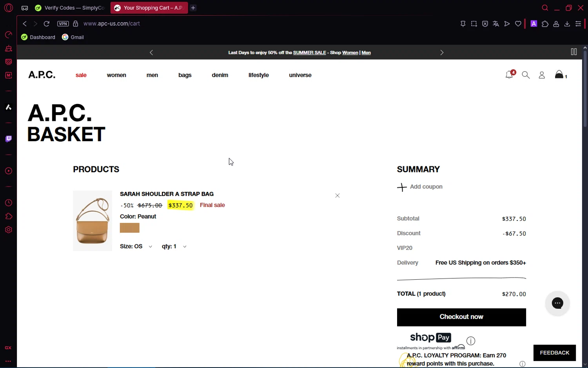Open the men menu item
Image resolution: width=588 pixels, height=368 pixels.
pyautogui.click(x=152, y=75)
